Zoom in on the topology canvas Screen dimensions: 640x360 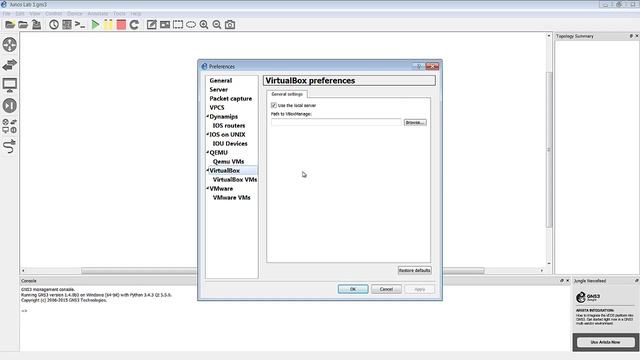pyautogui.click(x=204, y=24)
